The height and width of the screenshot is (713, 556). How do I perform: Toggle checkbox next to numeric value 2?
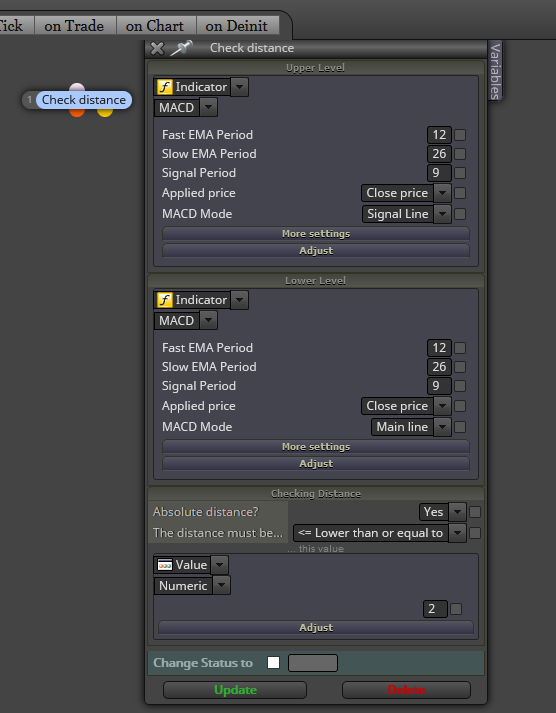pyautogui.click(x=456, y=609)
